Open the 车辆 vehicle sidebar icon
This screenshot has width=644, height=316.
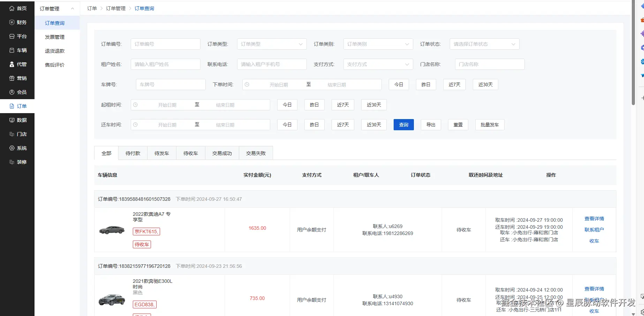click(12, 50)
